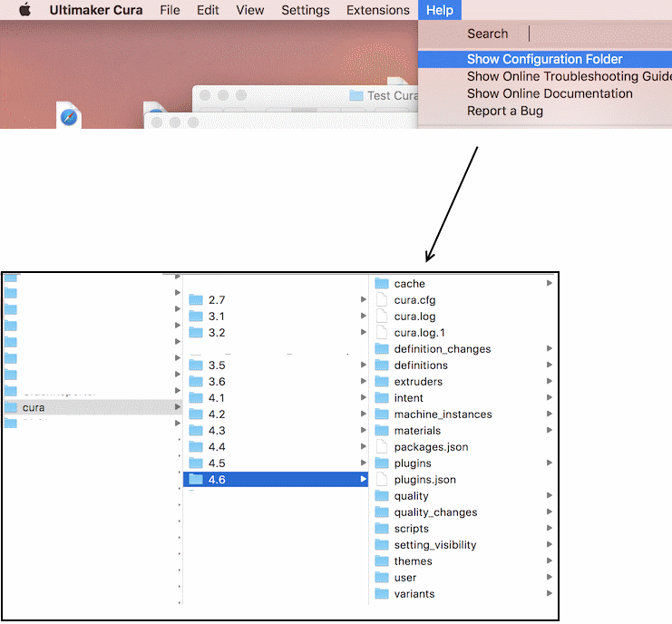Select the variants folder name
Viewport: 672px width, 624px height.
pyautogui.click(x=414, y=594)
